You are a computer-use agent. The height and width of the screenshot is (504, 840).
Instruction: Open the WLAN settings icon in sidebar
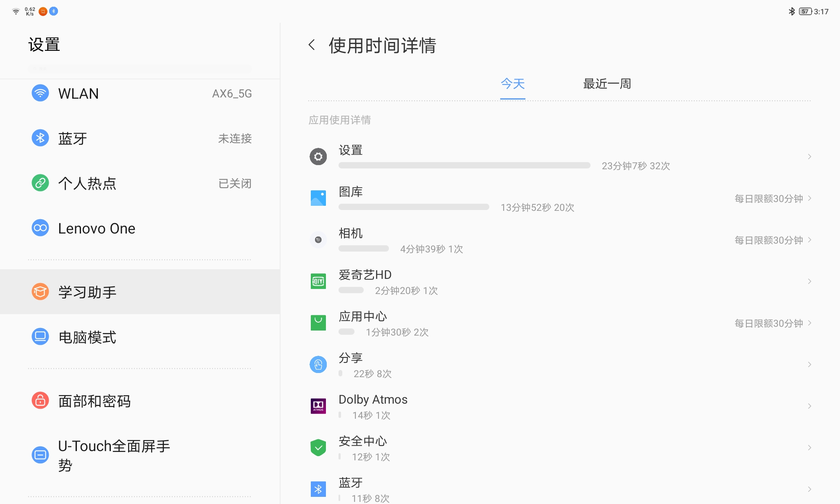coord(40,93)
